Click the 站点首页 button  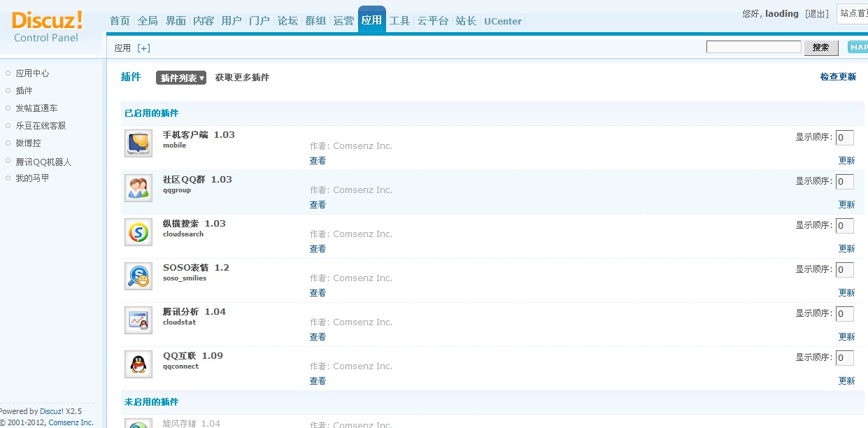(x=853, y=13)
